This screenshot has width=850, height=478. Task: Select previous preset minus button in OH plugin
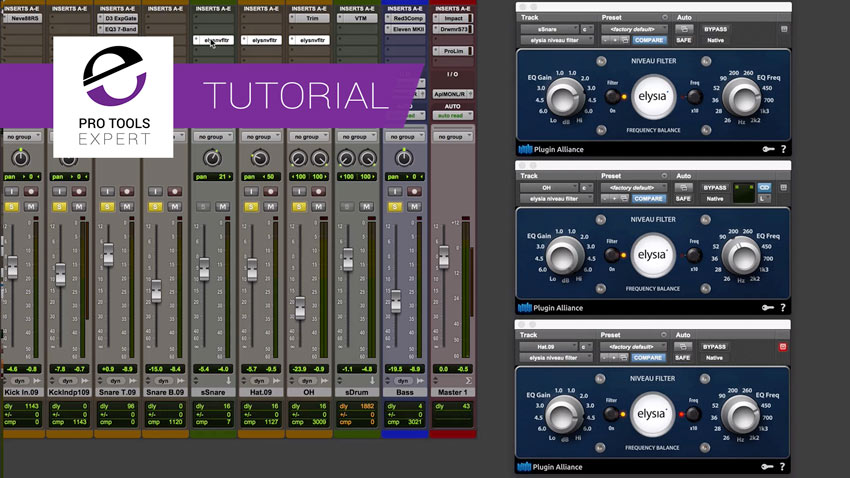point(606,199)
